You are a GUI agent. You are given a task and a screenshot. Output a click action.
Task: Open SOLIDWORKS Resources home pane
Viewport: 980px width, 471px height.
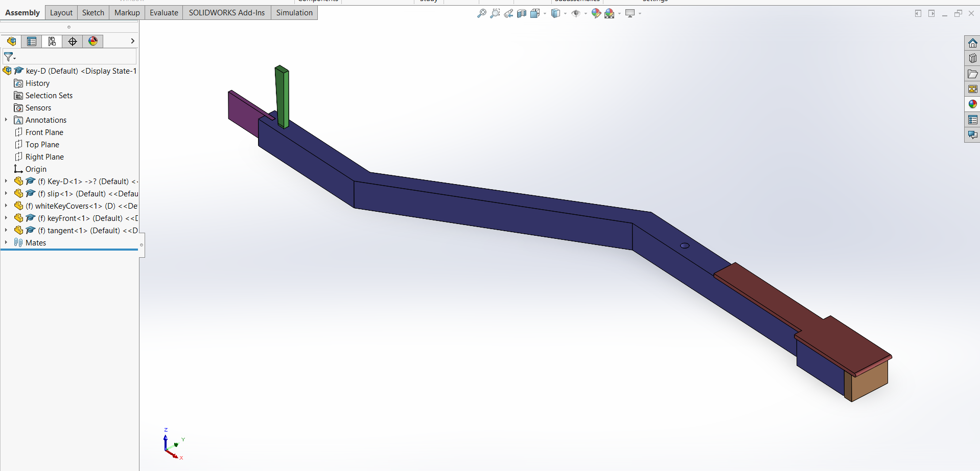[972, 43]
